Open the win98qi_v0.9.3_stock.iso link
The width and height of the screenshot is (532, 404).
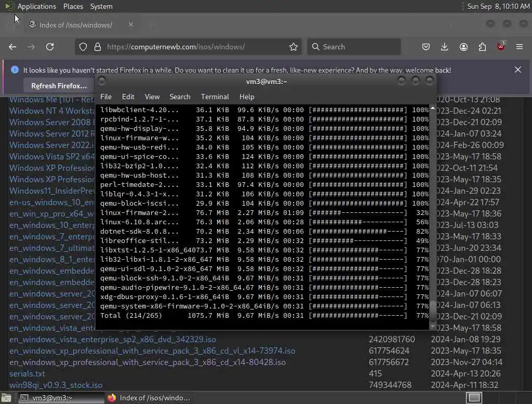click(x=56, y=385)
